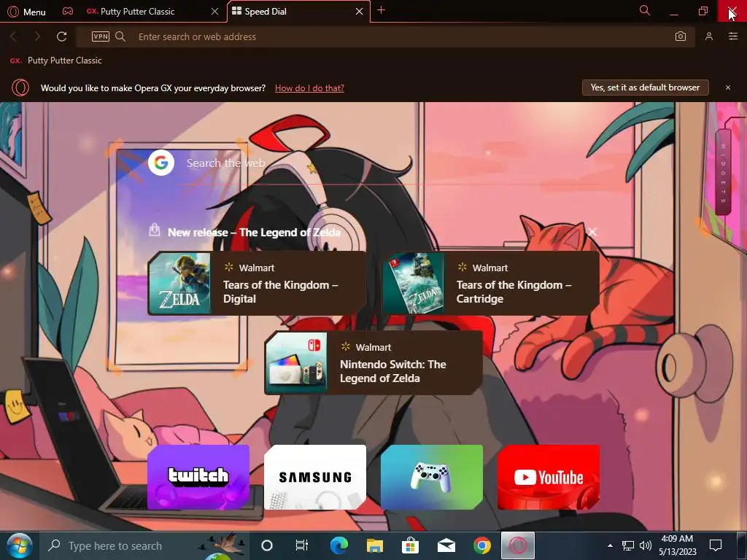Open the YouTube speed dial tile
The image size is (747, 560).
(549, 477)
